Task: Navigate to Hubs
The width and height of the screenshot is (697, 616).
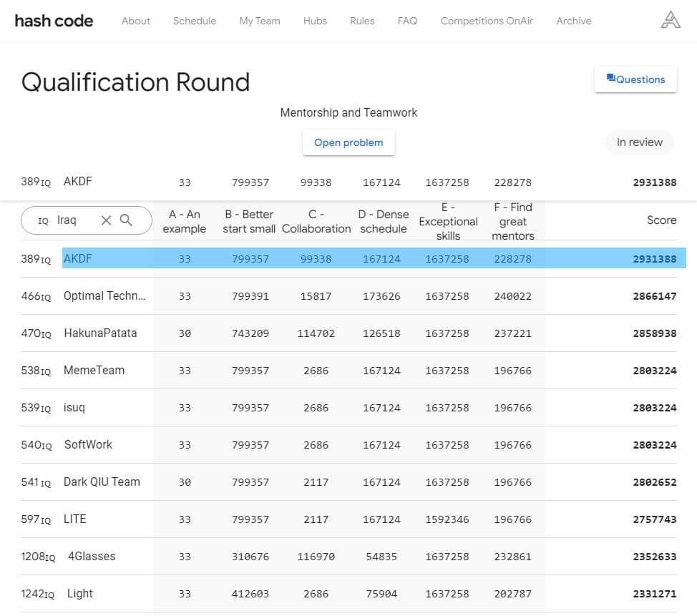Action: coord(315,21)
